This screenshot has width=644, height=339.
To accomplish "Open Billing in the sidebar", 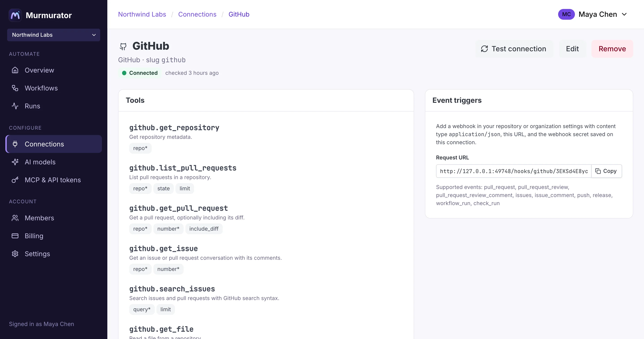I will point(54,236).
